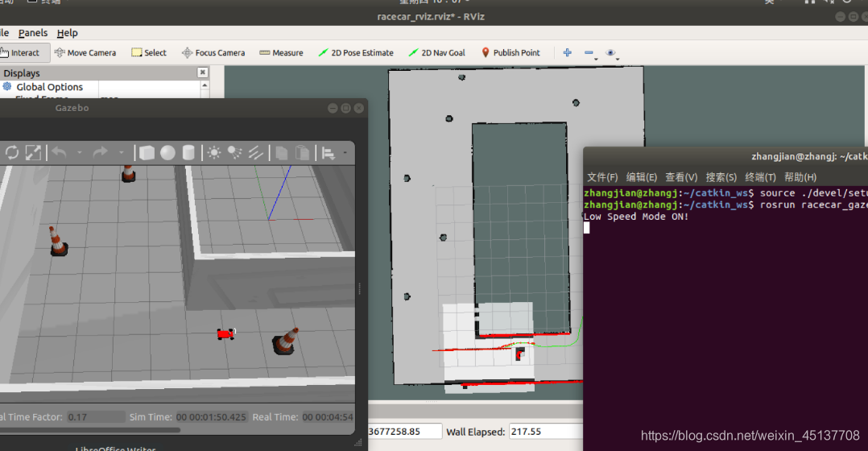Select the Interact tool in RViz

click(23, 52)
